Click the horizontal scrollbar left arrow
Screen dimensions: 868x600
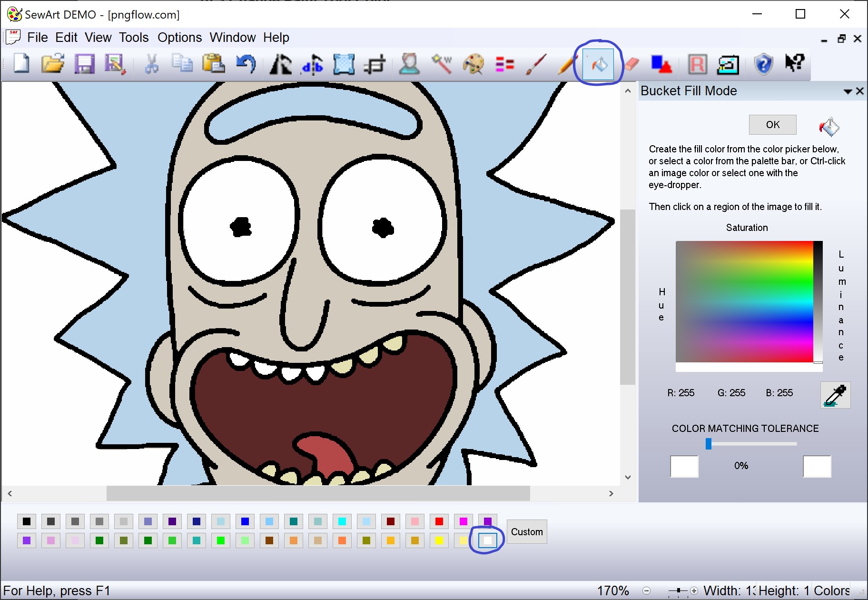[10, 493]
